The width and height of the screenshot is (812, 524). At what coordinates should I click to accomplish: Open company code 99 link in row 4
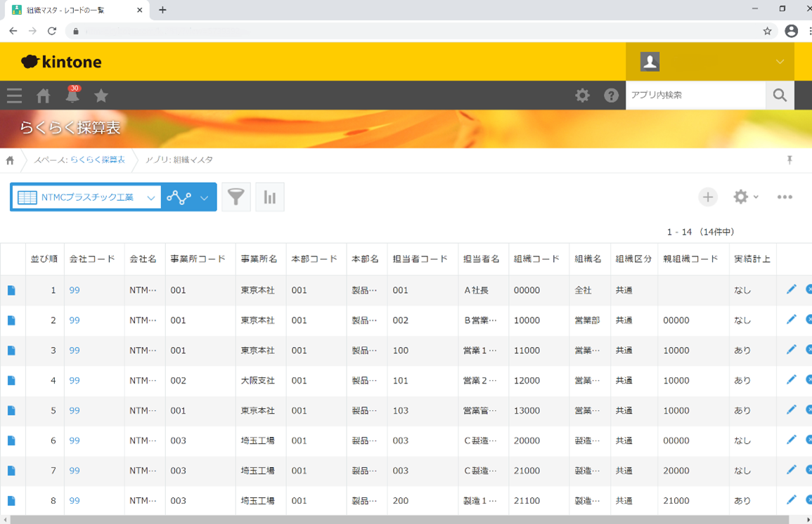[x=75, y=381]
